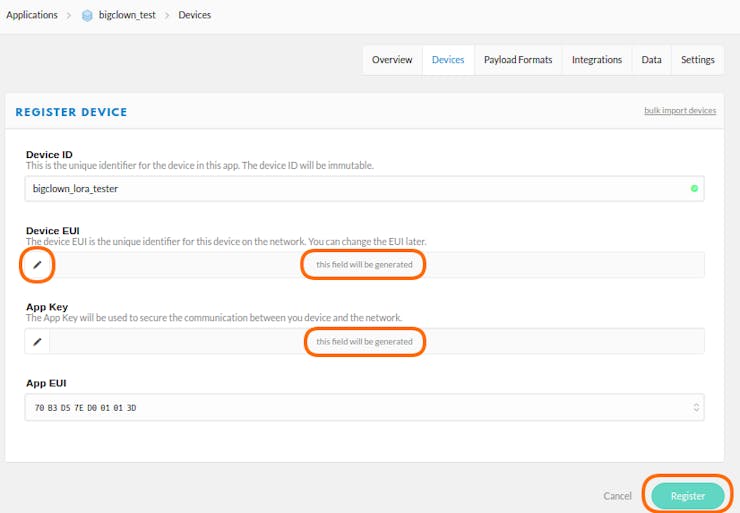This screenshot has height=513, width=740.
Task: Click the bigclown_test application cube icon
Action: [87, 16]
